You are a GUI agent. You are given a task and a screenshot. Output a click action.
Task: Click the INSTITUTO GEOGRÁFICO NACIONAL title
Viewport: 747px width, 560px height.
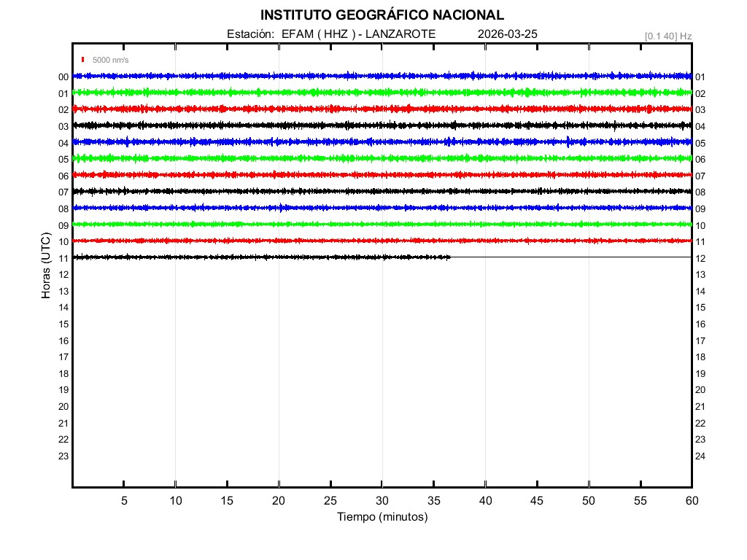tap(382, 15)
